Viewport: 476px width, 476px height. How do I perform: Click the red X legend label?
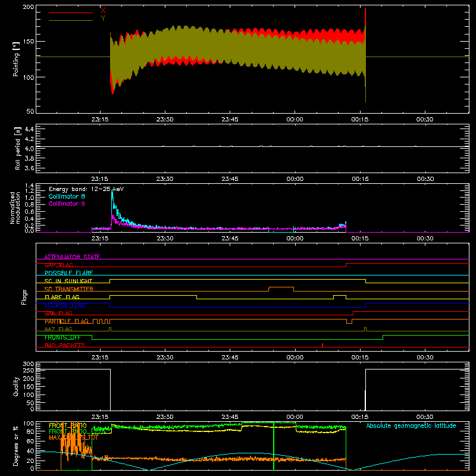tap(103, 11)
